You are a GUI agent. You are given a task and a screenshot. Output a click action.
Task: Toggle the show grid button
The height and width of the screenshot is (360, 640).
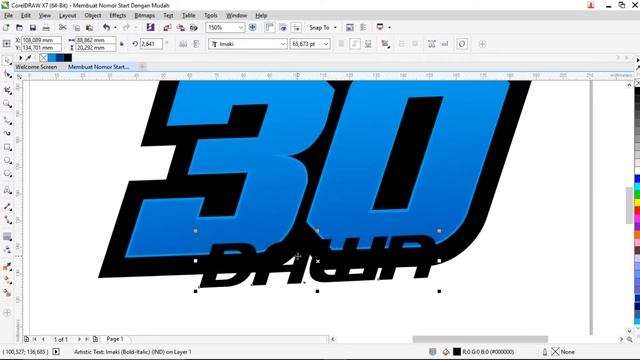[x=283, y=27]
